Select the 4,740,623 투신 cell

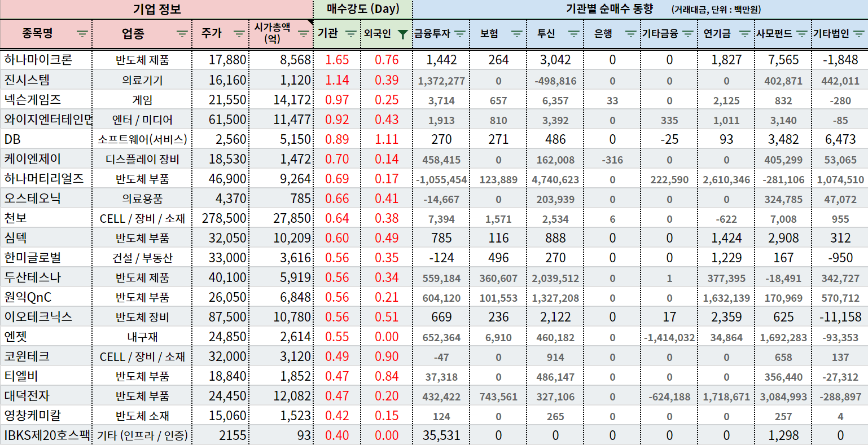tap(555, 179)
